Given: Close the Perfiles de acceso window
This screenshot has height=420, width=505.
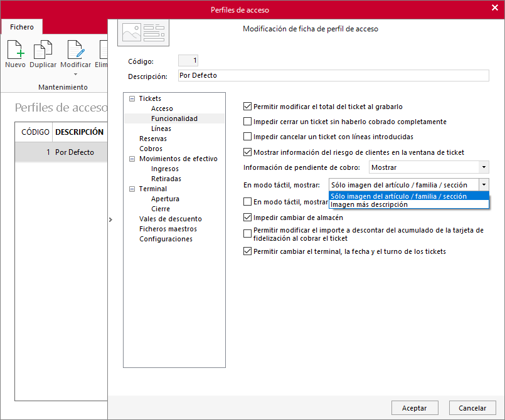Looking at the screenshot, I should pos(495,8).
